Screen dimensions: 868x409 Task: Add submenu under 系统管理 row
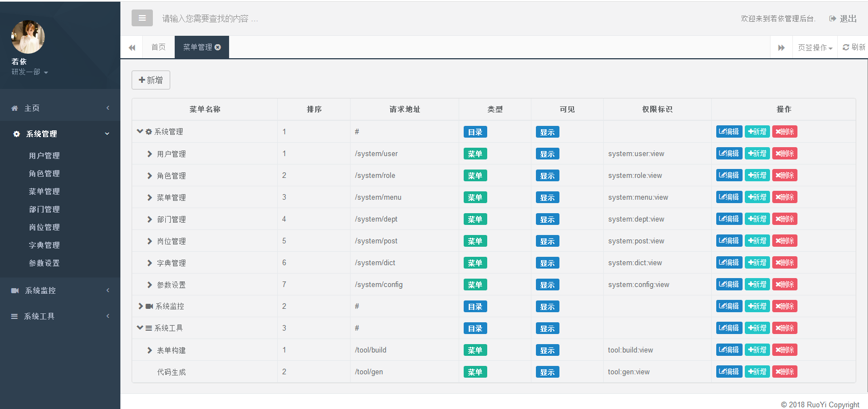point(757,131)
